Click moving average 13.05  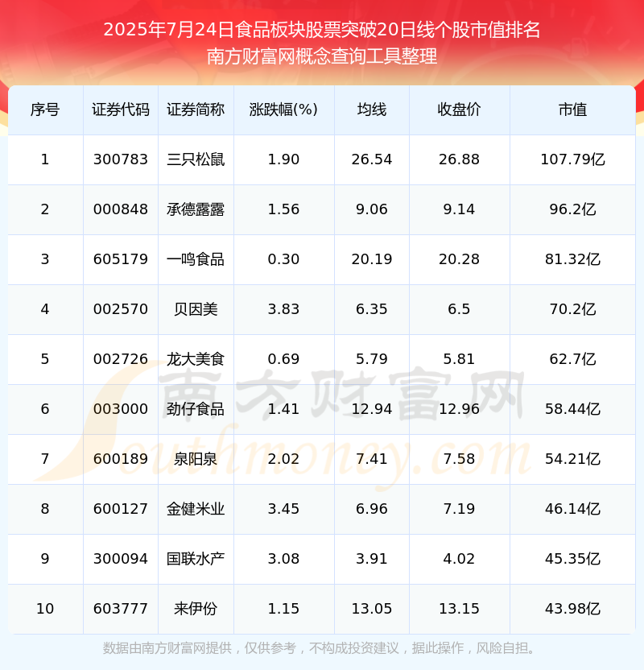coord(372,610)
